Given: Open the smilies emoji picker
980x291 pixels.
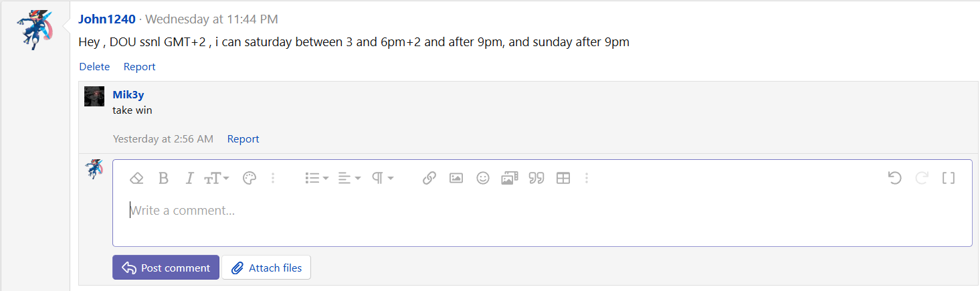Looking at the screenshot, I should [483, 178].
